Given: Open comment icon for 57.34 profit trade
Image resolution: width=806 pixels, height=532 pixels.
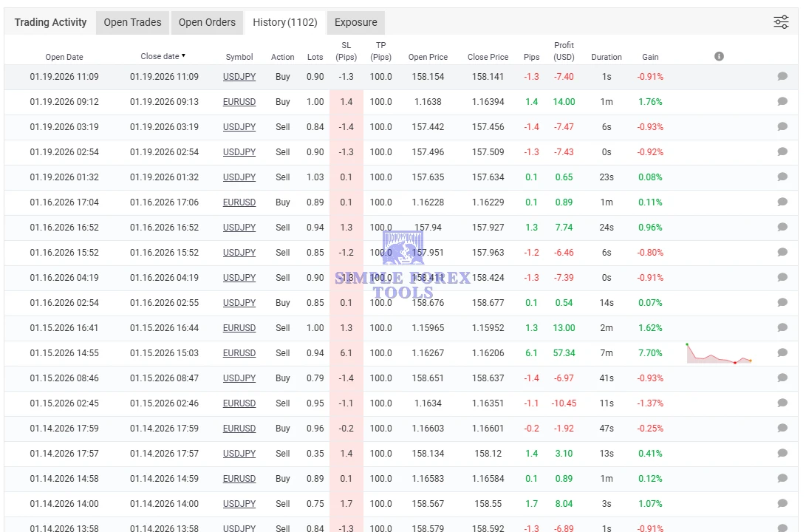Looking at the screenshot, I should click(x=782, y=353).
